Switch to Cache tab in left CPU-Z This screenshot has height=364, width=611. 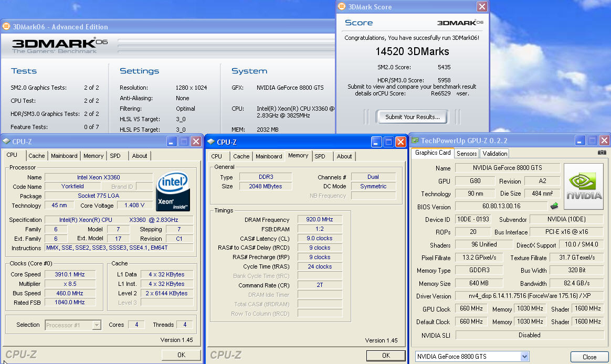[37, 156]
